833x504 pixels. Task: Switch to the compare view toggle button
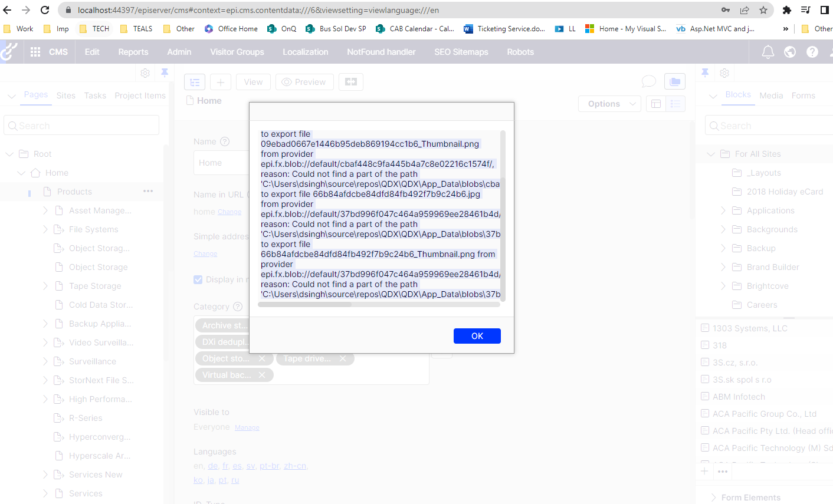click(x=351, y=82)
